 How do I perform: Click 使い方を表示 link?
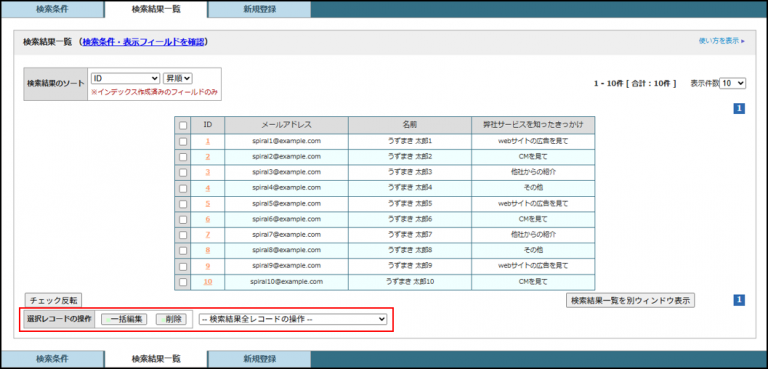[721, 41]
